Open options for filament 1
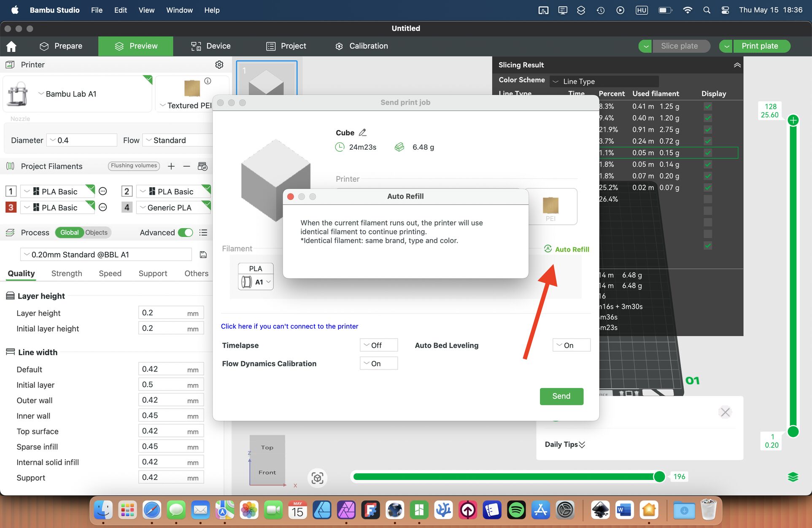 [103, 191]
